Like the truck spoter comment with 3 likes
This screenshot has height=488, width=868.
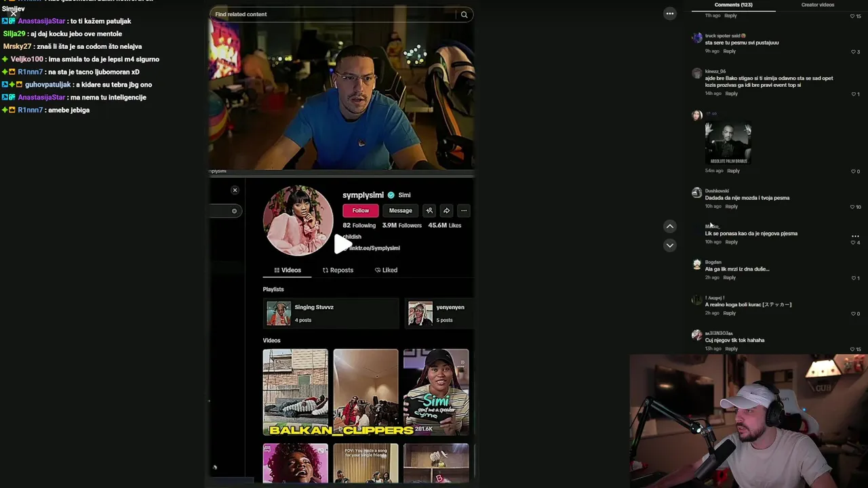click(x=853, y=52)
